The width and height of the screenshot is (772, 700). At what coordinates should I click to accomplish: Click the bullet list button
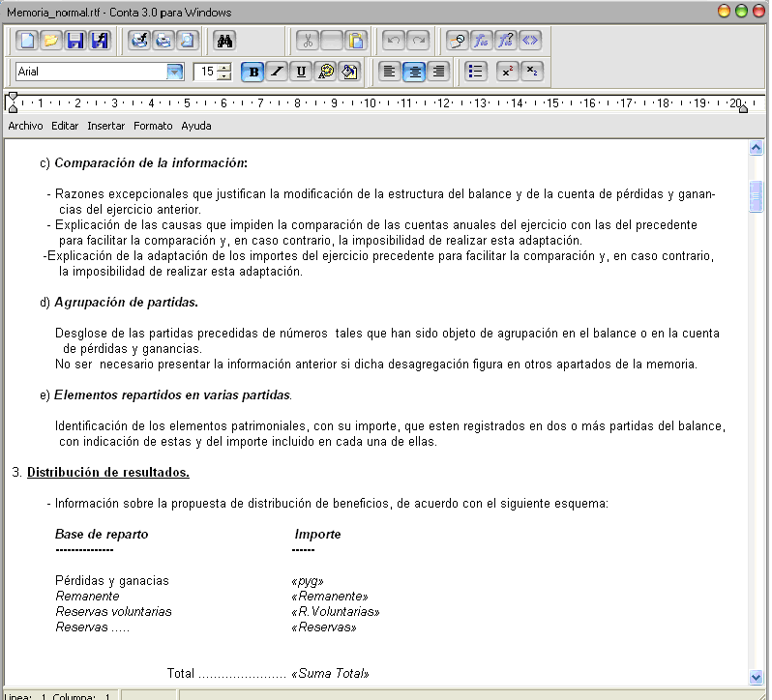(x=476, y=72)
